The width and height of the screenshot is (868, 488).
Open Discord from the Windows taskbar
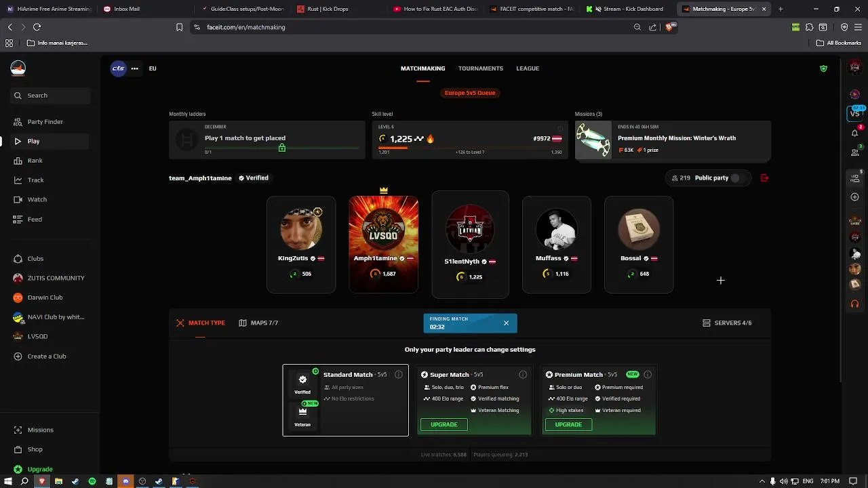tap(125, 481)
